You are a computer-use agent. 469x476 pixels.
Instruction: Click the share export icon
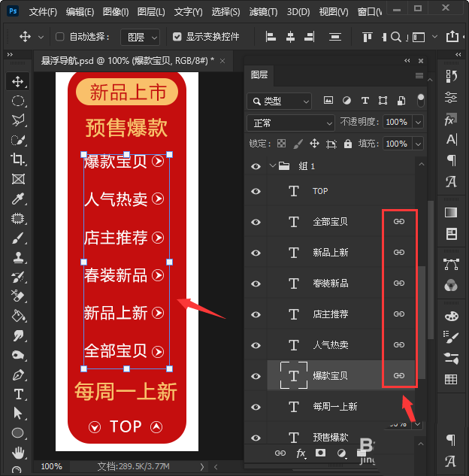coord(452,36)
